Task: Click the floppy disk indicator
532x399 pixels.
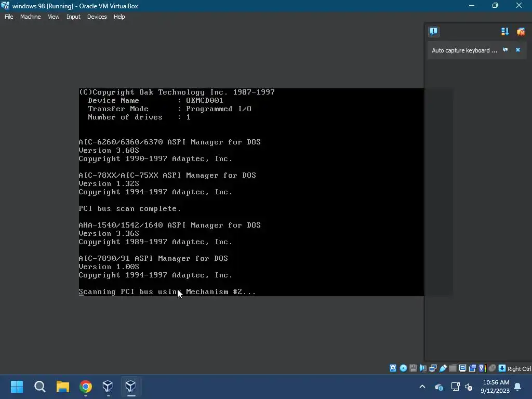Action: tap(413, 368)
